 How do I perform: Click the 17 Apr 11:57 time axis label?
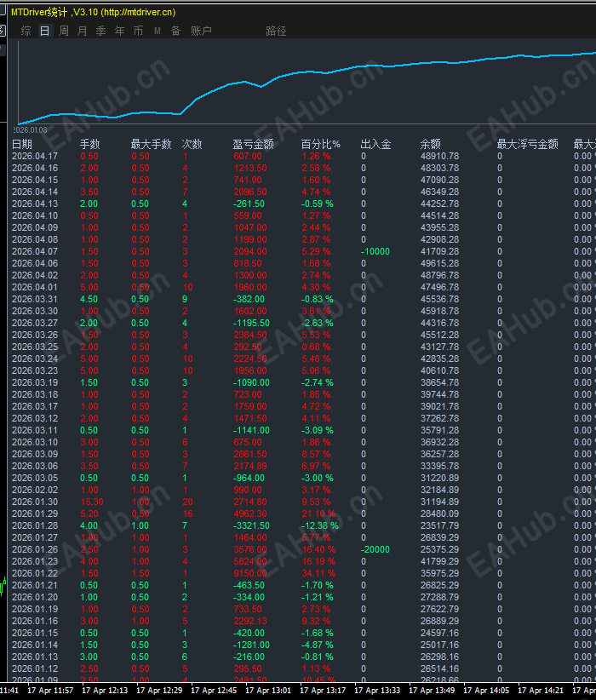coord(50,690)
